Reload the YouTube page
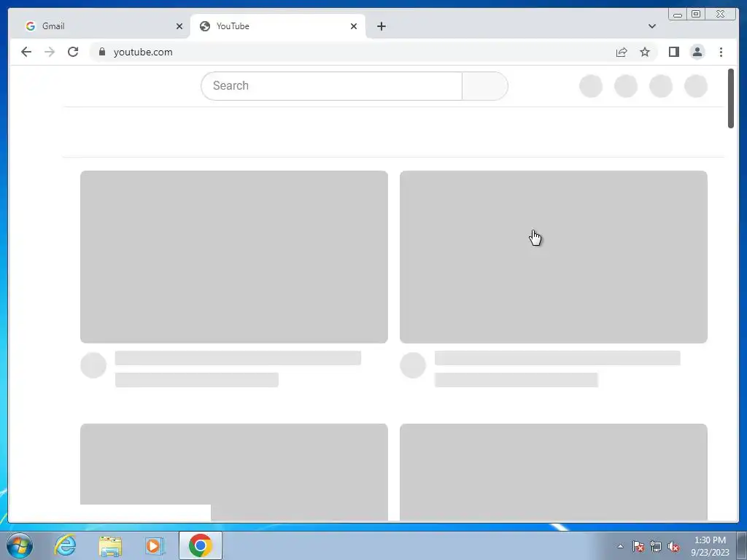 click(73, 52)
